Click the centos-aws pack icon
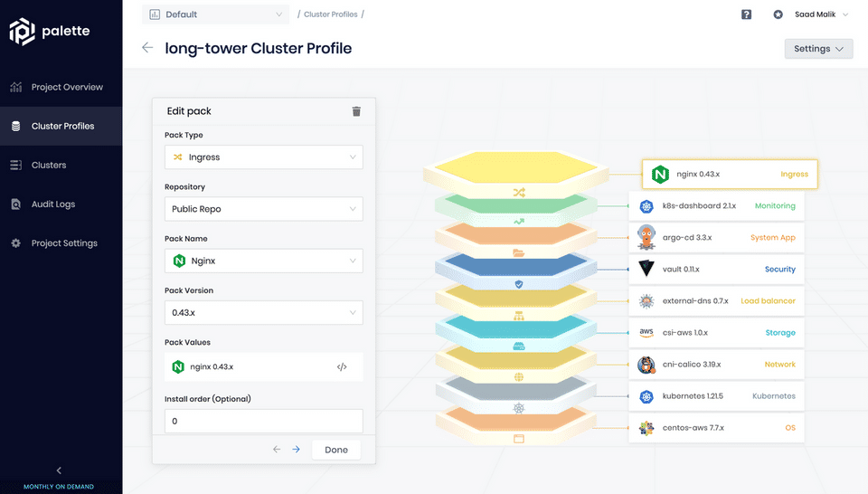The height and width of the screenshot is (494, 868). click(646, 428)
